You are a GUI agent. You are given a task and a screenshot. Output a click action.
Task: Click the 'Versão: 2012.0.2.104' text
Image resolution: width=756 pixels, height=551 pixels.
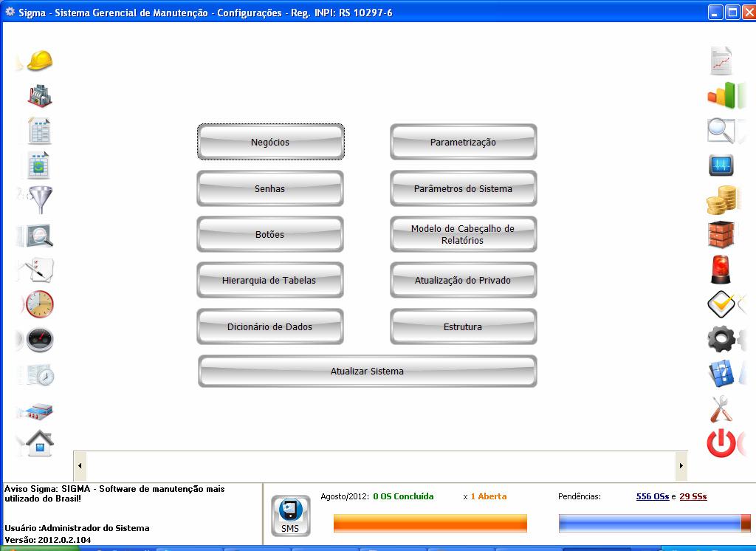48,540
